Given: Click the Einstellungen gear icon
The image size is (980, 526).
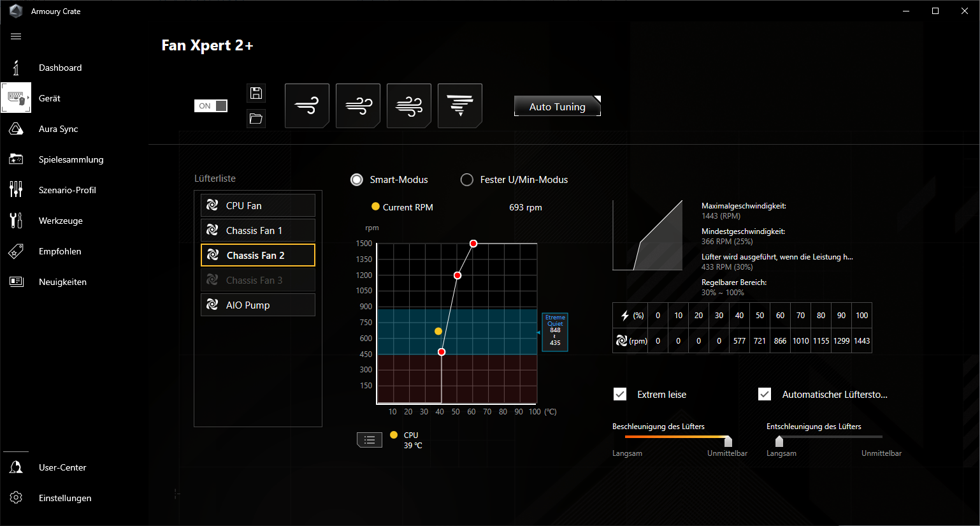Looking at the screenshot, I should click(16, 498).
